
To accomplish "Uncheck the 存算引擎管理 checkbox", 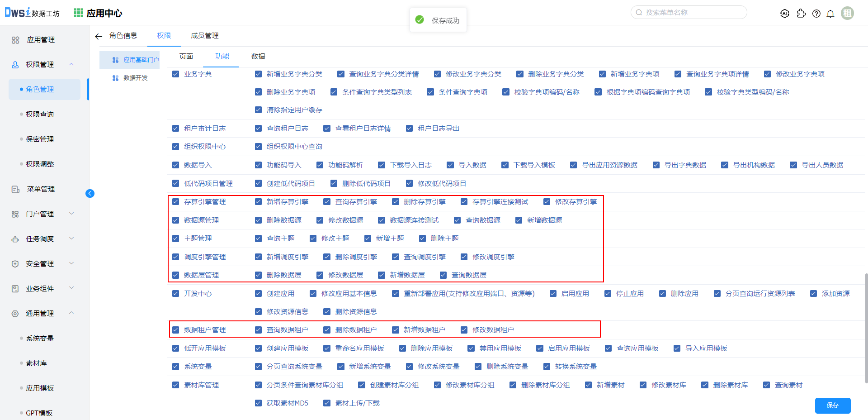I will click(x=176, y=202).
